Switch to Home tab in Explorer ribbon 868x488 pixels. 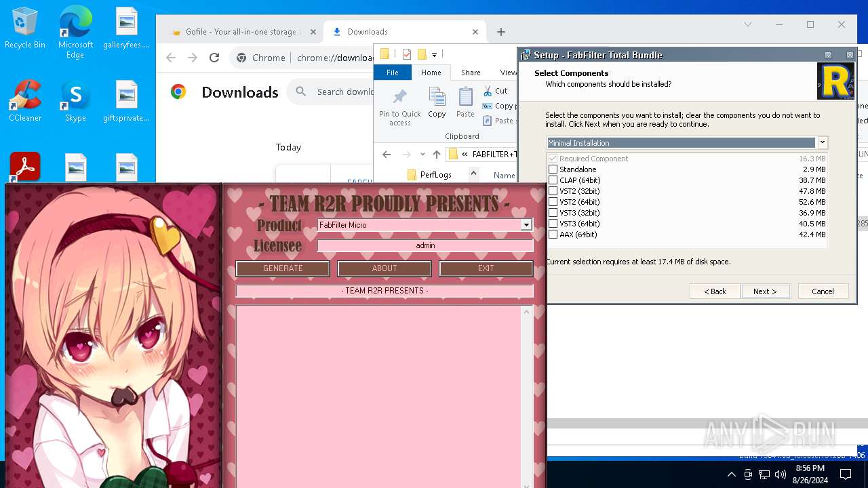[x=431, y=73]
